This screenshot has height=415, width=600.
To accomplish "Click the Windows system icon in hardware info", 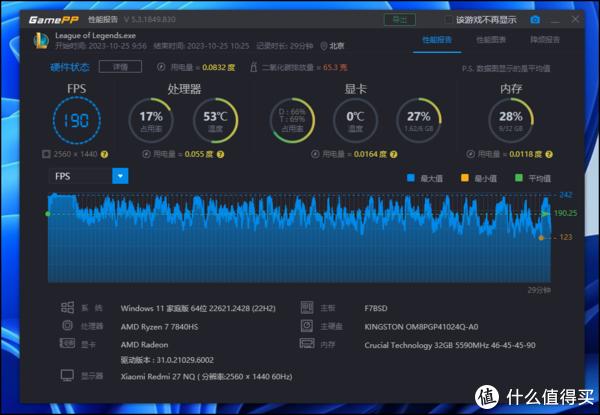I will click(67, 307).
